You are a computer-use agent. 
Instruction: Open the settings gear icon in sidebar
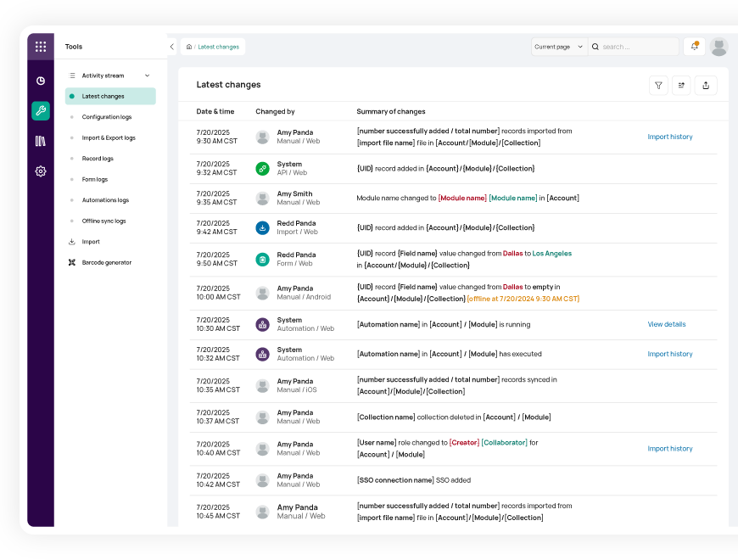[x=41, y=171]
